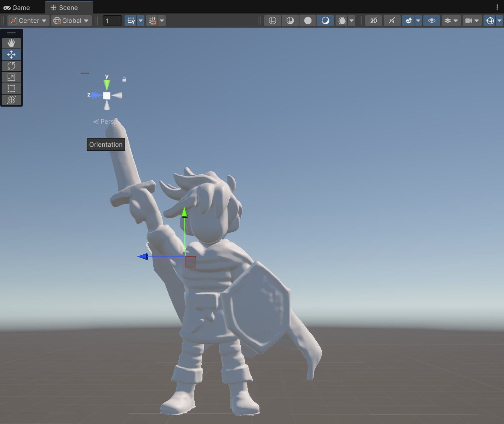Toggle Gizmos visibility in Scene view

(489, 21)
